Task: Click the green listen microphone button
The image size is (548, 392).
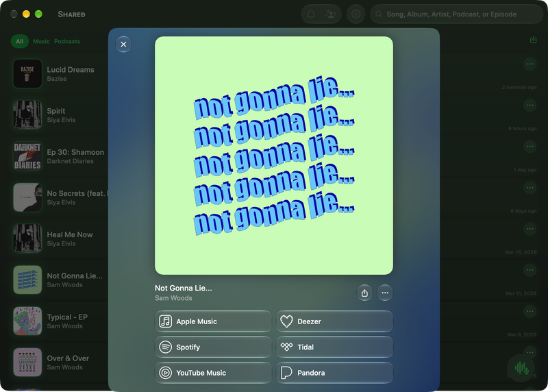Action: tap(521, 368)
